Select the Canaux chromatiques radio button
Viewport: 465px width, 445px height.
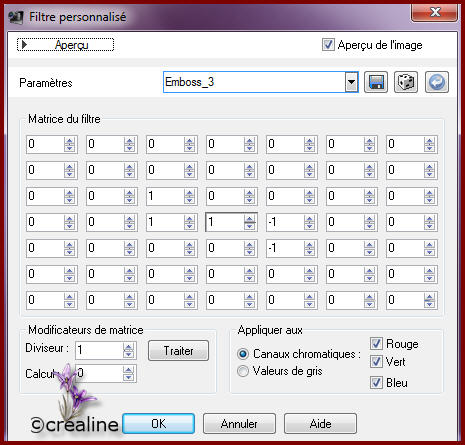click(x=243, y=354)
